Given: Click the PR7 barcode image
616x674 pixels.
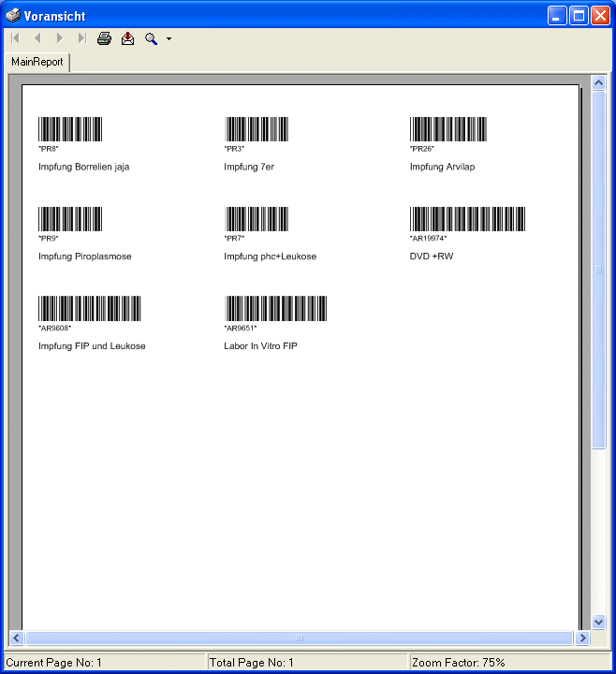Looking at the screenshot, I should click(x=257, y=219).
